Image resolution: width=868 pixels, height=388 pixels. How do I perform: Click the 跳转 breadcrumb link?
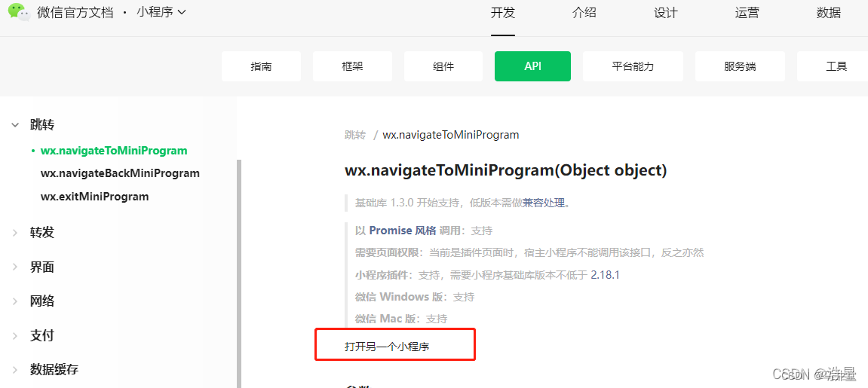coord(355,135)
